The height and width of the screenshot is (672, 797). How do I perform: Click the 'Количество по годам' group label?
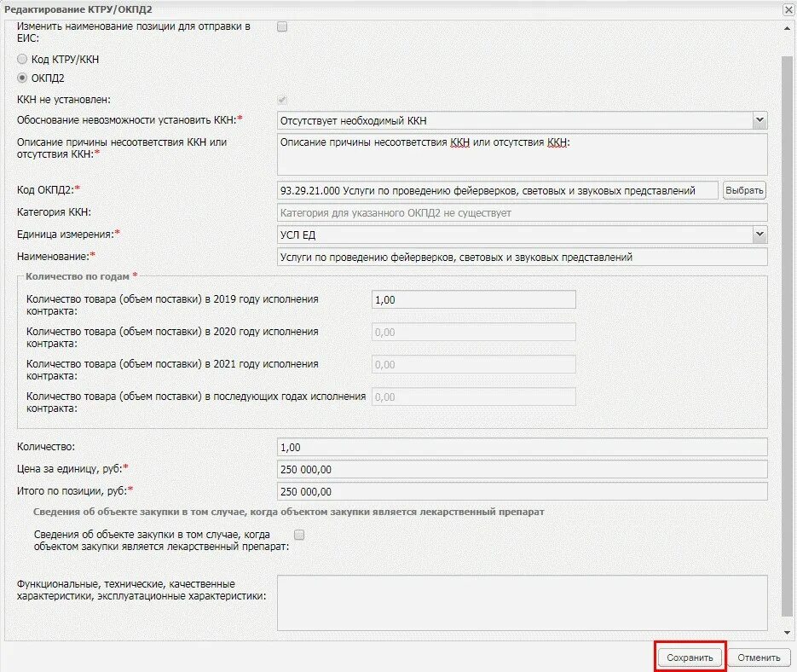click(78, 276)
